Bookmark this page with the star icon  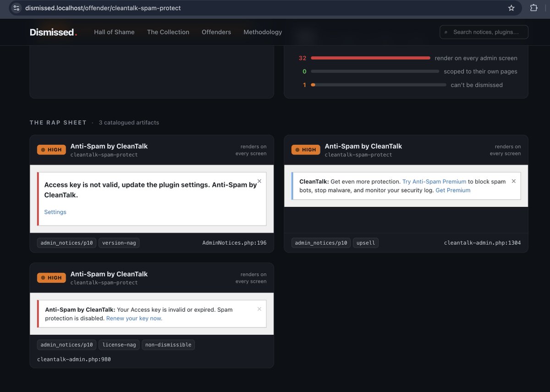(x=511, y=8)
